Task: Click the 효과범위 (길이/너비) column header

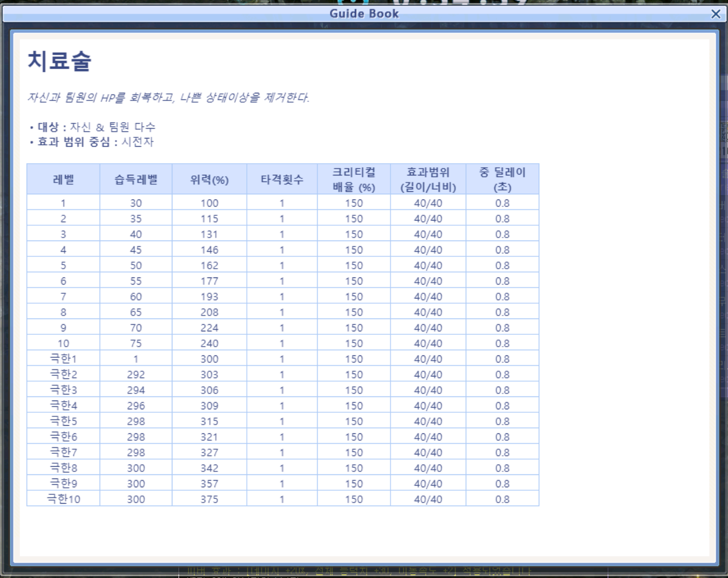Action: (428, 180)
